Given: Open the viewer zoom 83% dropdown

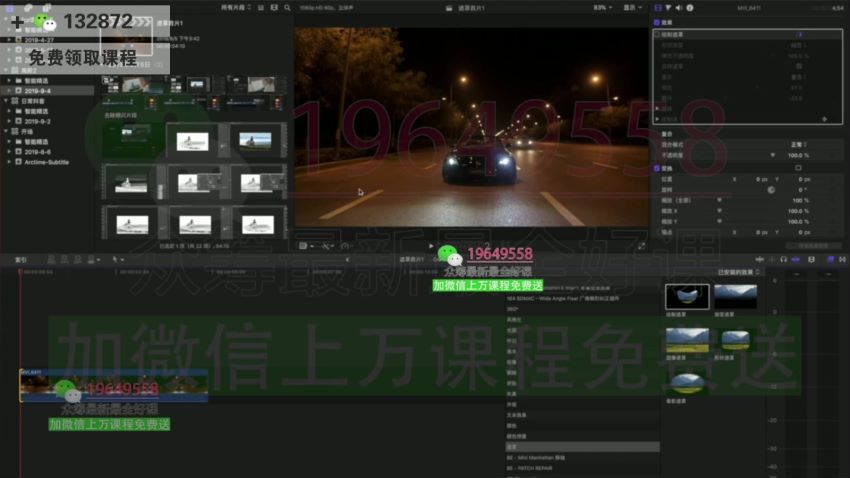Looking at the screenshot, I should (603, 8).
